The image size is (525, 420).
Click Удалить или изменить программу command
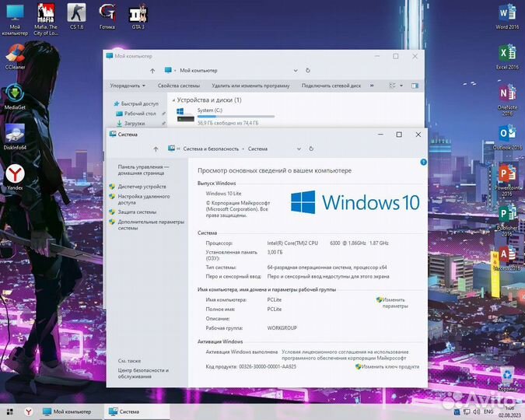[250, 86]
